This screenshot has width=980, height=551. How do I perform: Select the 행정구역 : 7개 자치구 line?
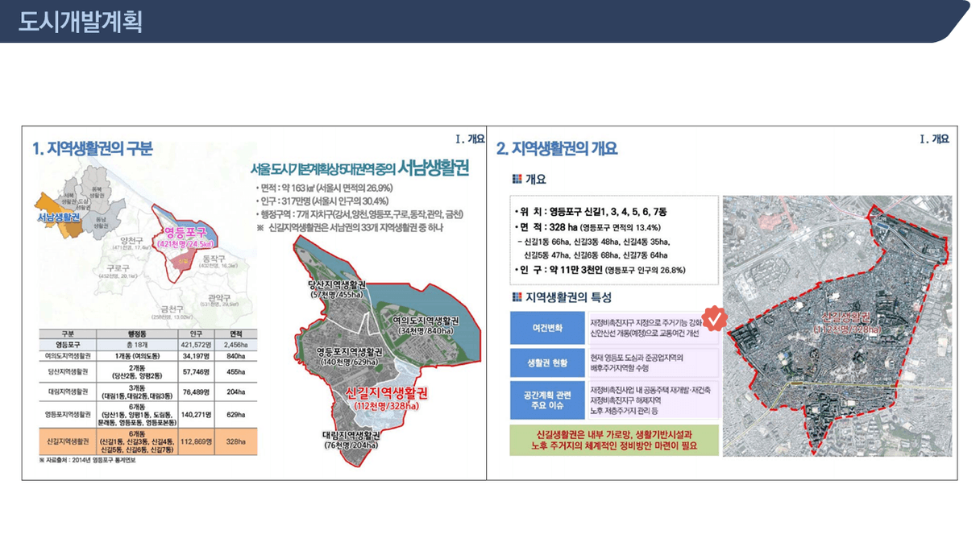click(359, 215)
